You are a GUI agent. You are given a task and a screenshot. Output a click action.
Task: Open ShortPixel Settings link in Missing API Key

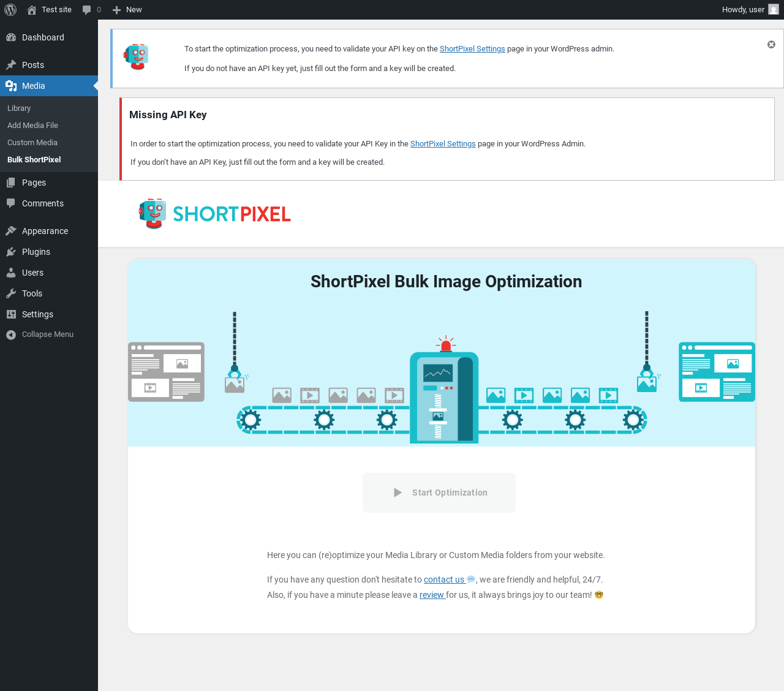(443, 144)
